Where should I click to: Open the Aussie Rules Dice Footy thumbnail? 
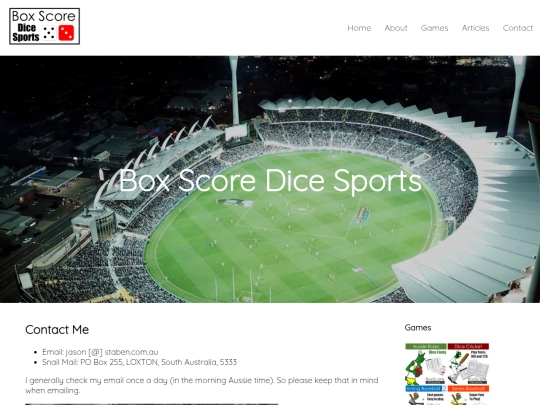426,364
